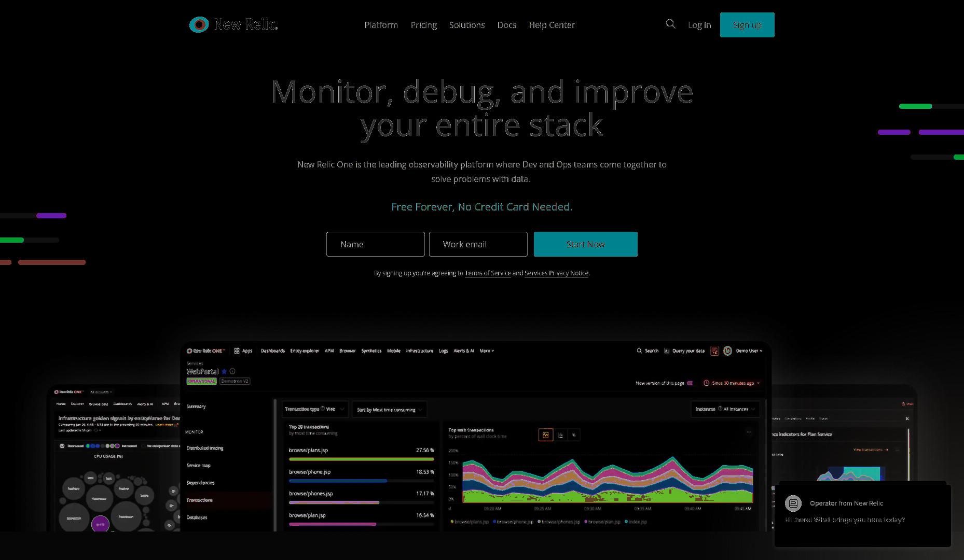964x560 pixels.
Task: Click New Relic ONE logo in WebPortal dashboard
Action: [x=206, y=351]
